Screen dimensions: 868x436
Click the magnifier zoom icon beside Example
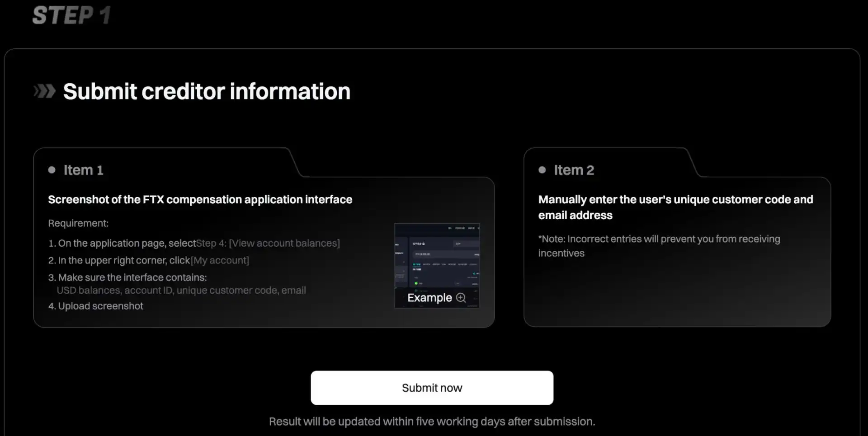tap(461, 298)
